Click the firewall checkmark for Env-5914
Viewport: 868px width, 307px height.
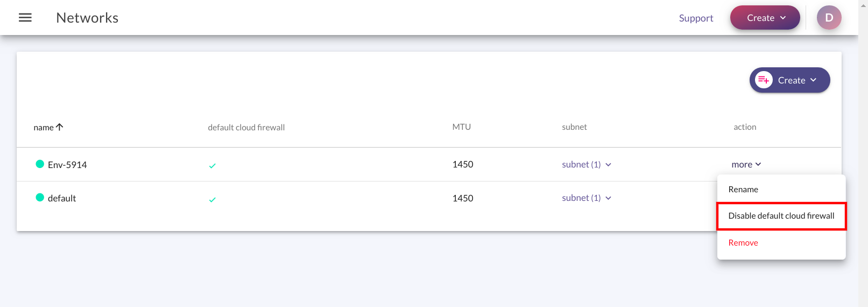[x=212, y=166]
